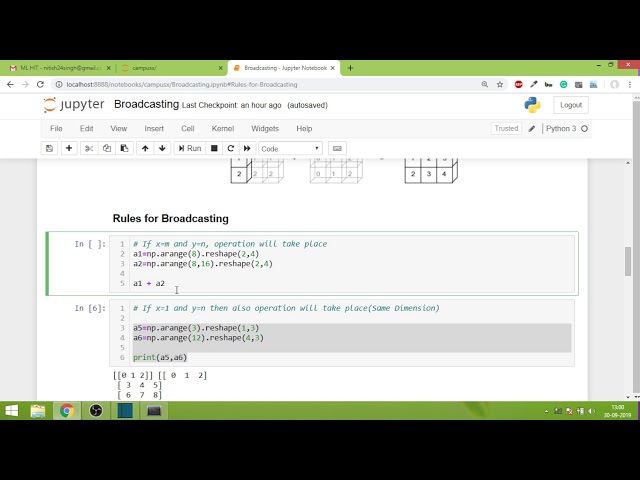640x480 pixels.
Task: Click inside the a1 + a2 code line
Action: click(x=149, y=283)
